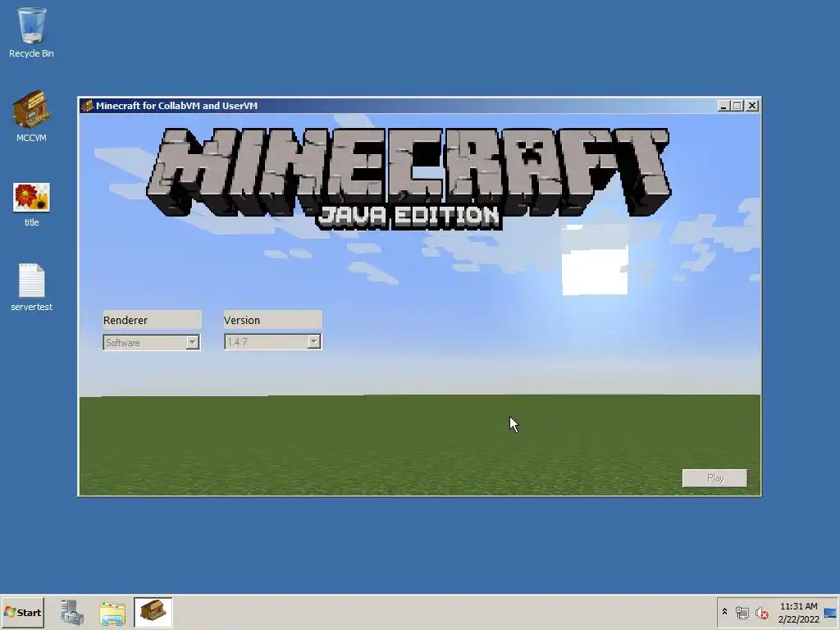Screen dimensions: 840x630
Task: Click the Renderer label
Action: coord(152,320)
